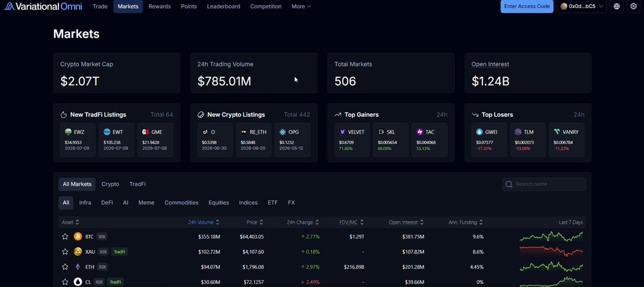Sort by the FDV/MC column

pos(352,222)
